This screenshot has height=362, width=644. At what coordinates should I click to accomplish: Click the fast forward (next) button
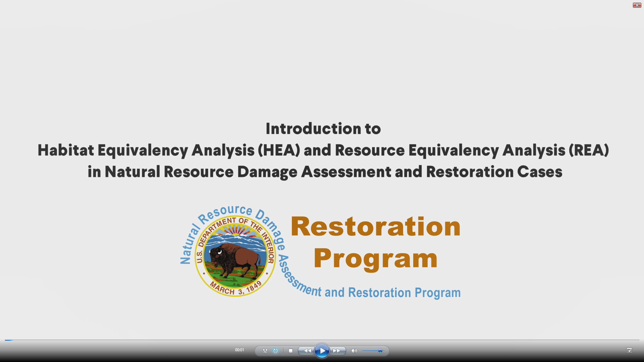(337, 351)
